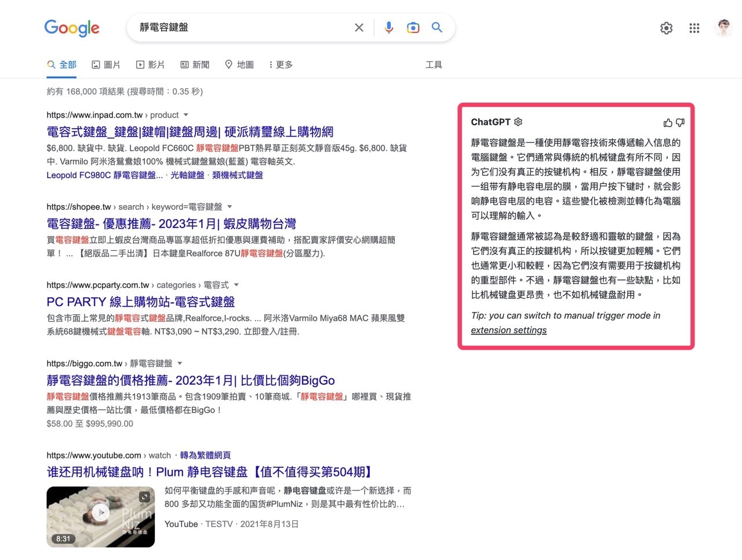Expand arrow next to pcparty.com.tw URL
Screen dimensions: 742x560
click(237, 285)
